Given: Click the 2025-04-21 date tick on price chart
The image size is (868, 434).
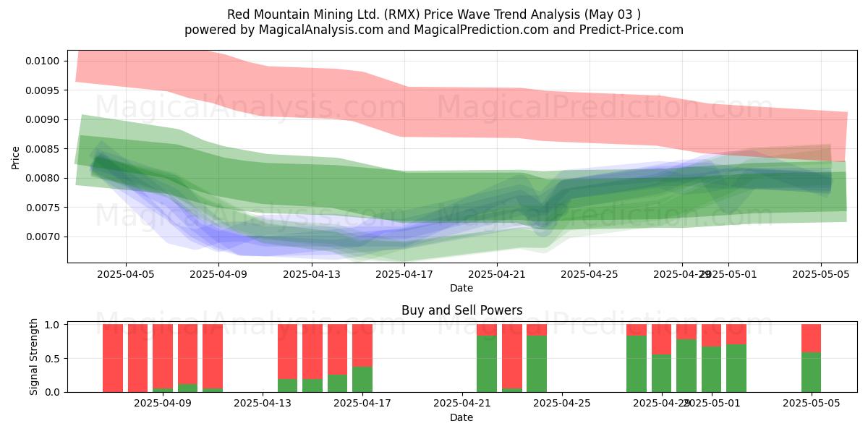Looking at the screenshot, I should pyautogui.click(x=496, y=274).
